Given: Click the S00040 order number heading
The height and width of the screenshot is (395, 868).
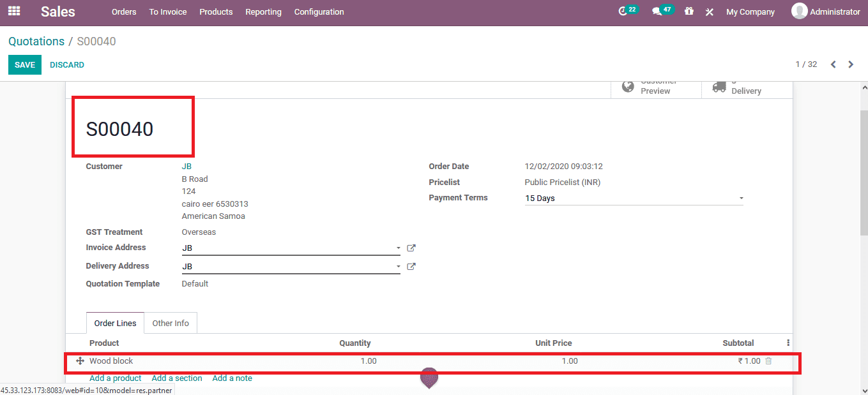Looking at the screenshot, I should pos(119,130).
